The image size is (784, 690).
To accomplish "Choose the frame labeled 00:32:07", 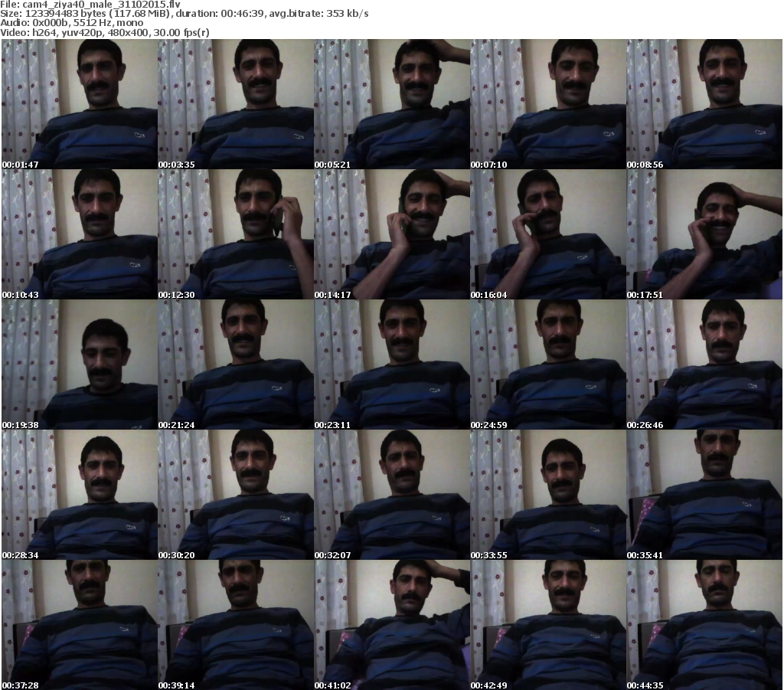I will pos(392,495).
